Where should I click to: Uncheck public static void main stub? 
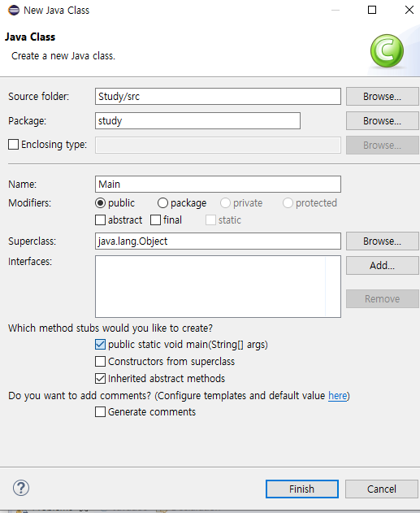(101, 344)
